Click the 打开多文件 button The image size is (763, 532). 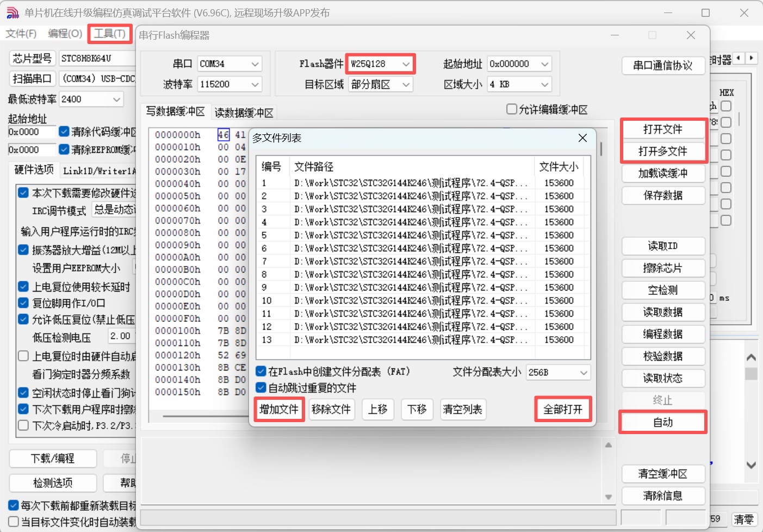[x=663, y=151]
